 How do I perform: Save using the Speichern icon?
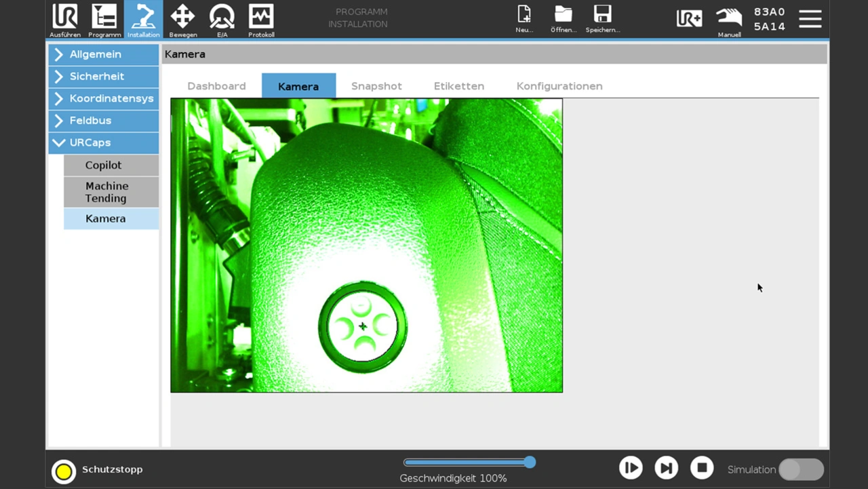[x=602, y=19]
